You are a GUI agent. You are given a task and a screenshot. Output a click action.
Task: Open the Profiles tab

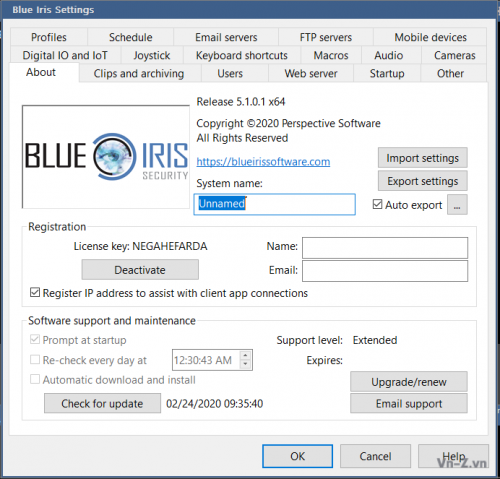(x=49, y=37)
